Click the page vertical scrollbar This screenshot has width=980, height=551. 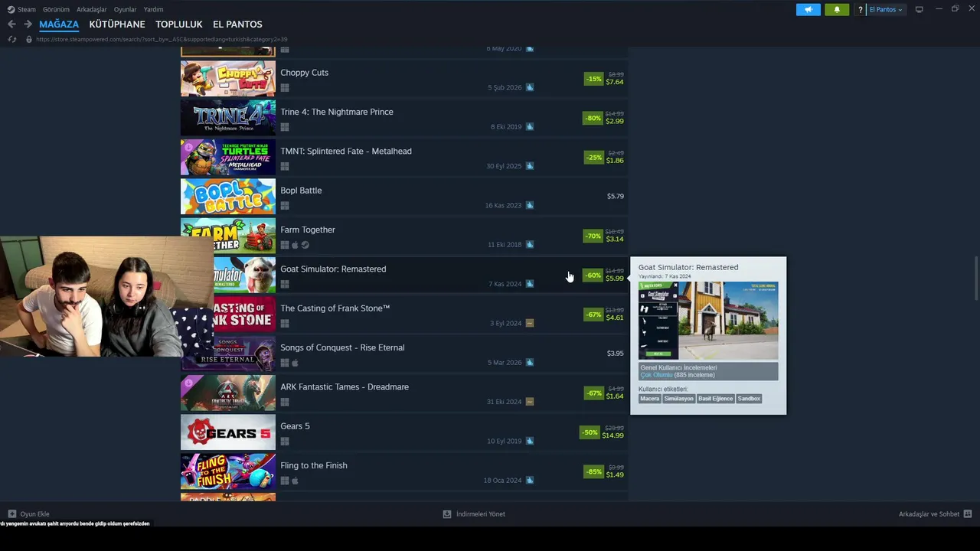coord(975,279)
